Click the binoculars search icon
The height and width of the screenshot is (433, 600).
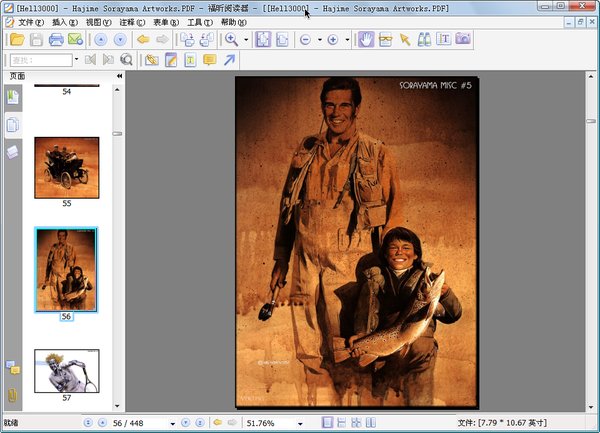pyautogui.click(x=424, y=40)
